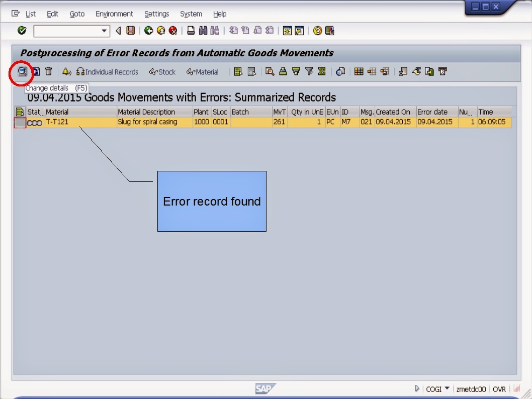Expand the COGI dropdown in the status bar
This screenshot has width=532, height=399.
pos(448,388)
